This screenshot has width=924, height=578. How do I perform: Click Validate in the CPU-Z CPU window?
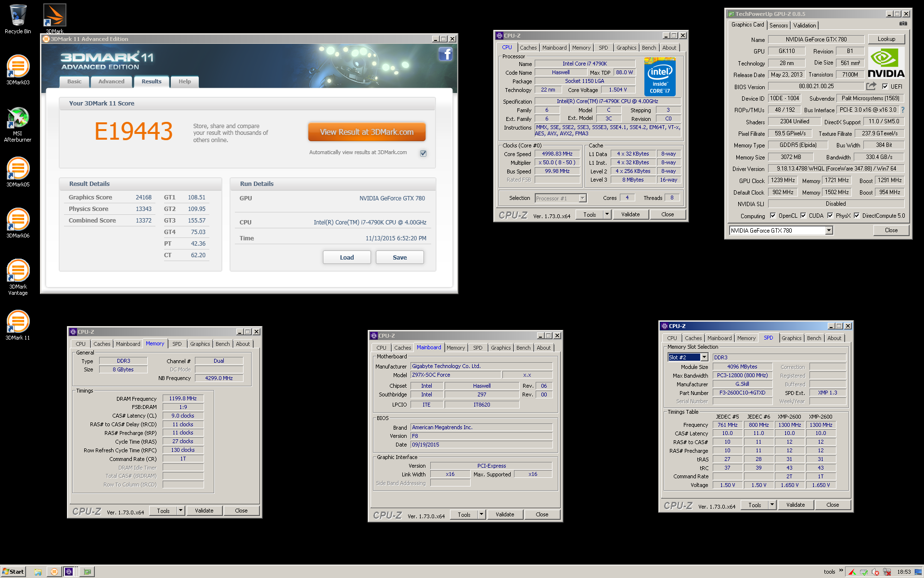point(630,214)
